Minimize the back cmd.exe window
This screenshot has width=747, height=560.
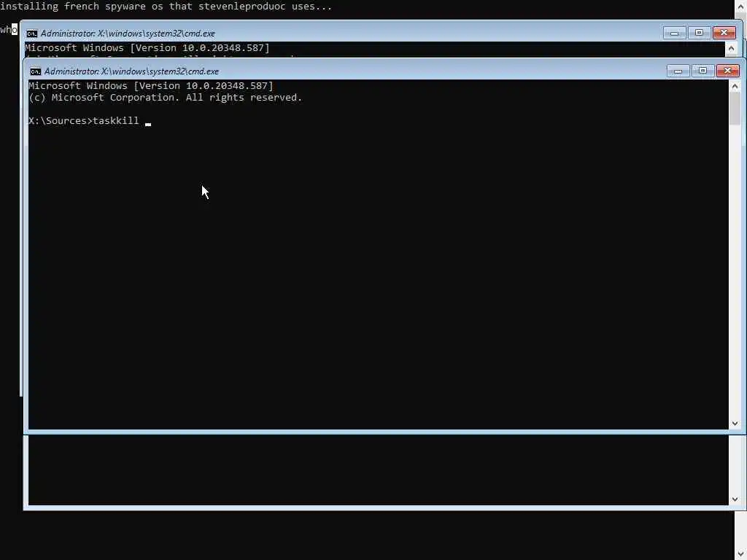point(674,33)
